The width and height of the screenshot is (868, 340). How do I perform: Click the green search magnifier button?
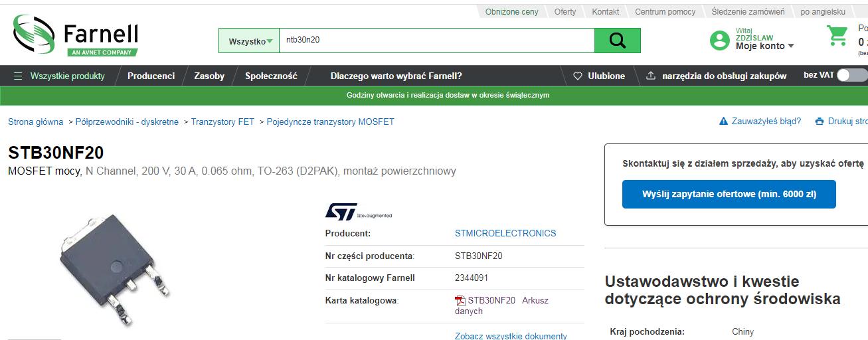point(618,41)
